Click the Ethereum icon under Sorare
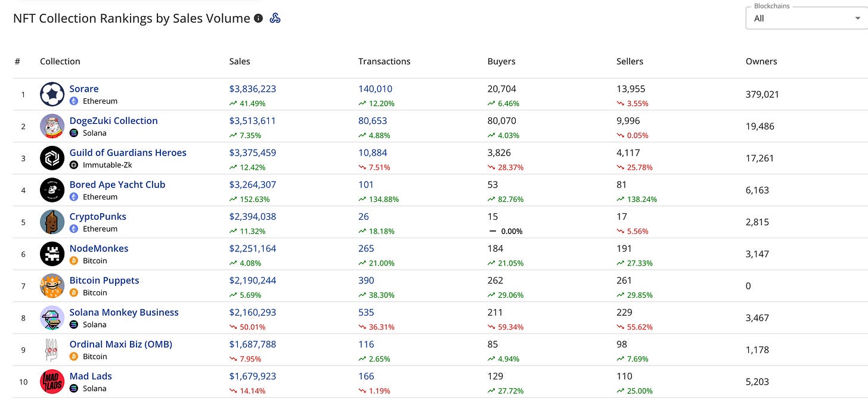 click(74, 101)
